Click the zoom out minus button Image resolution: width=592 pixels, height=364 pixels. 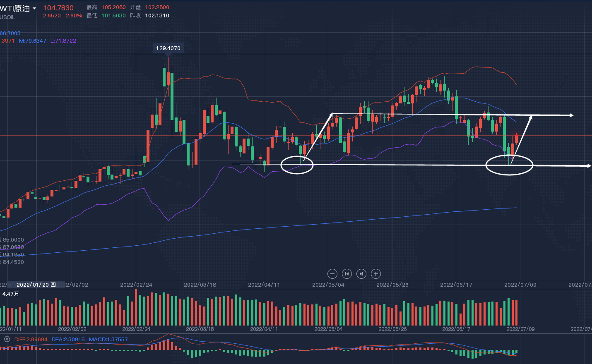click(332, 274)
